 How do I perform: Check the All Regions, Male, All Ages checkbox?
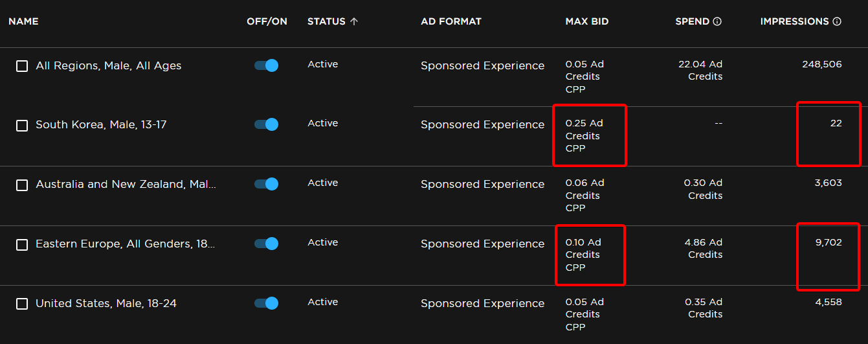[x=22, y=66]
